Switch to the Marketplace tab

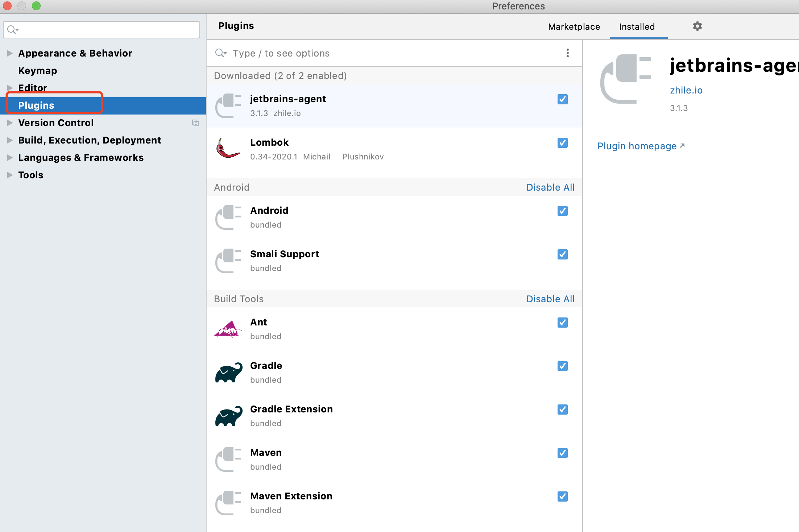(x=574, y=27)
